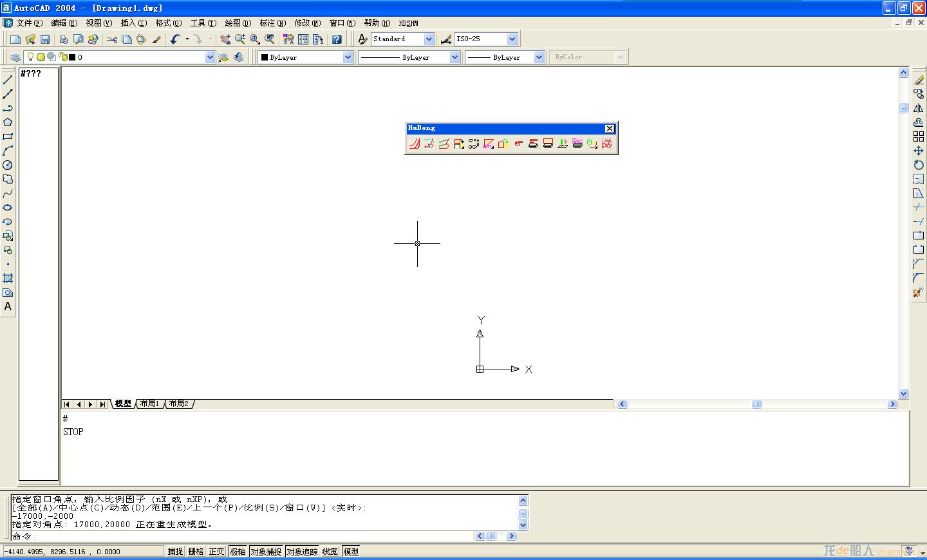Open the 视图 (View) menu

[x=98, y=23]
